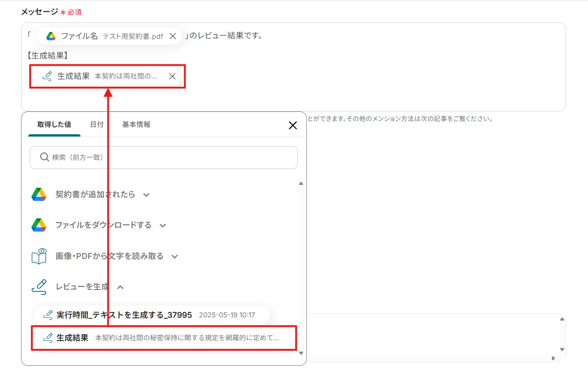Click the pen icon in the message's 生成結果 chip
Viewport: 588px width, 374px height.
point(47,76)
